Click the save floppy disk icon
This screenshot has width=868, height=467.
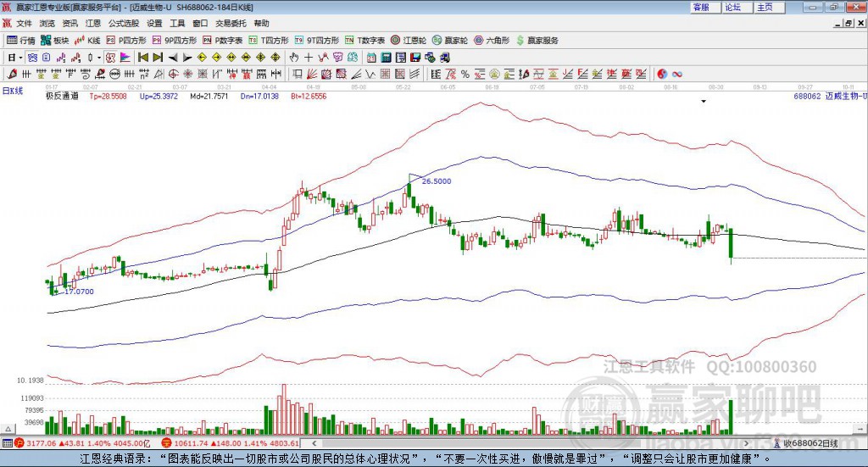[x=415, y=58]
